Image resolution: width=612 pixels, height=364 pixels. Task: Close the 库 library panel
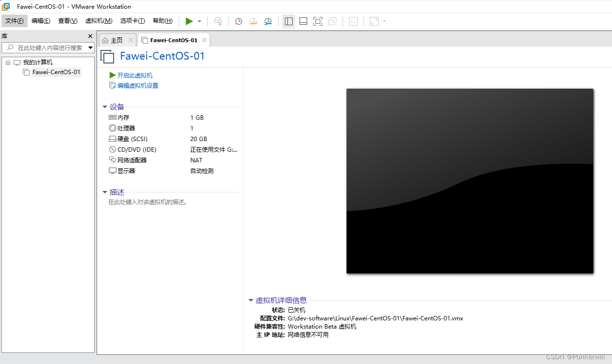(x=90, y=36)
